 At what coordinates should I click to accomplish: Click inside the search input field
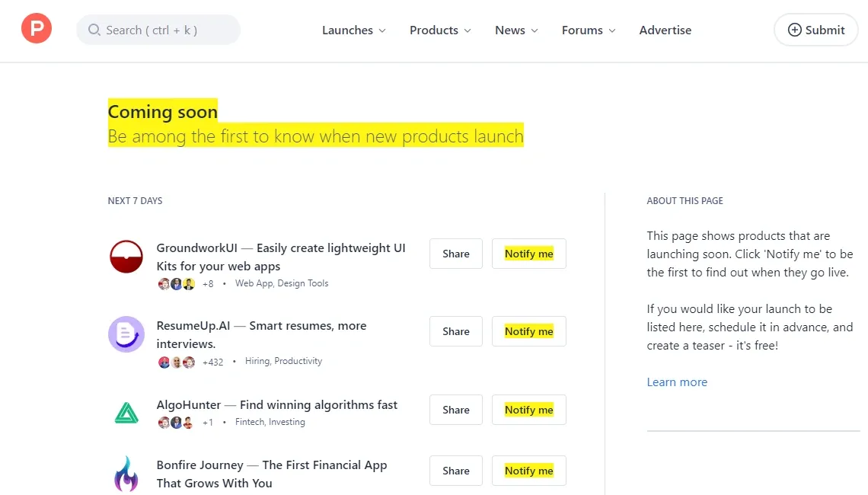160,30
